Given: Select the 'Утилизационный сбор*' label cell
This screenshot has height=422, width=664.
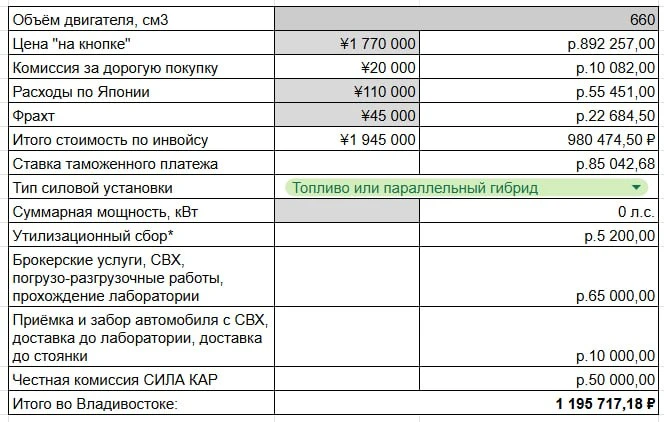Looking at the screenshot, I should click(x=141, y=235).
